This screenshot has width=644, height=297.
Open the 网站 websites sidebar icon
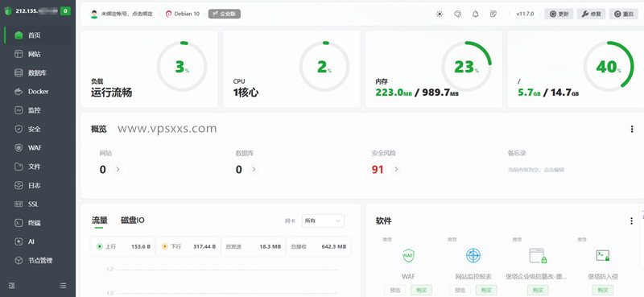pos(19,54)
